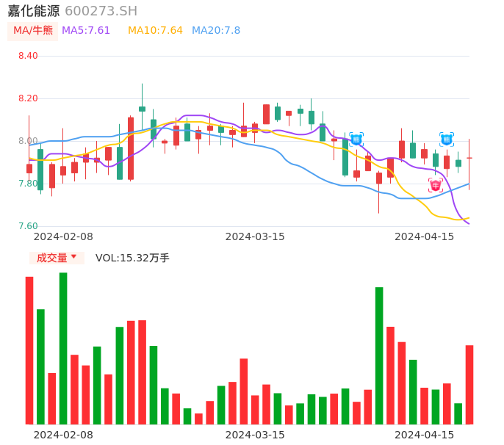Open the MA/牛熊 indicator selector
504x445 pixels.
point(33,30)
